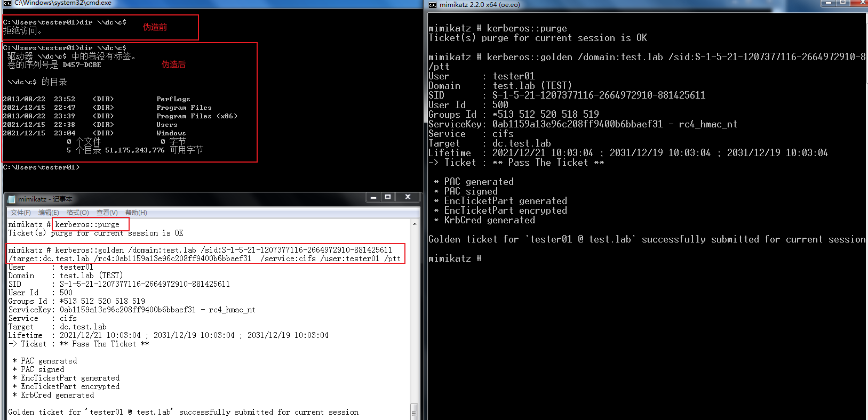The height and width of the screenshot is (420, 868).
Task: Click 'kerberos::purge' command in Notepad
Action: click(x=87, y=224)
